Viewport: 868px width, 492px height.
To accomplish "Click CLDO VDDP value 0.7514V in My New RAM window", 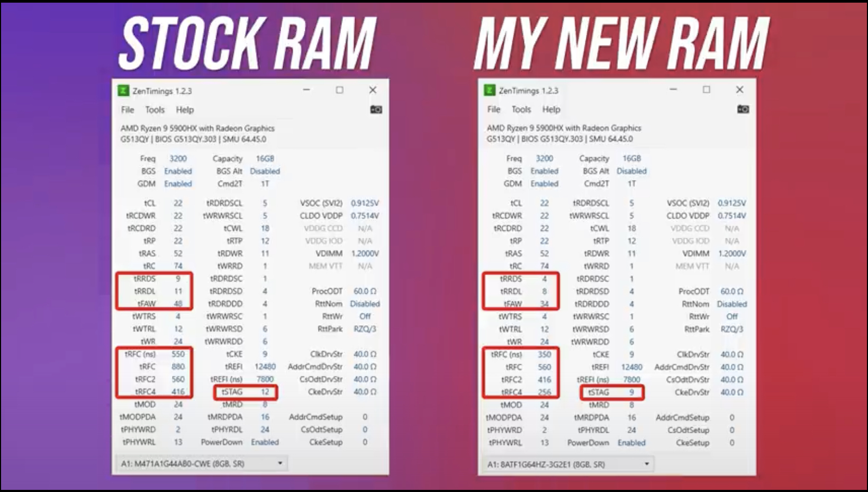I will (731, 216).
